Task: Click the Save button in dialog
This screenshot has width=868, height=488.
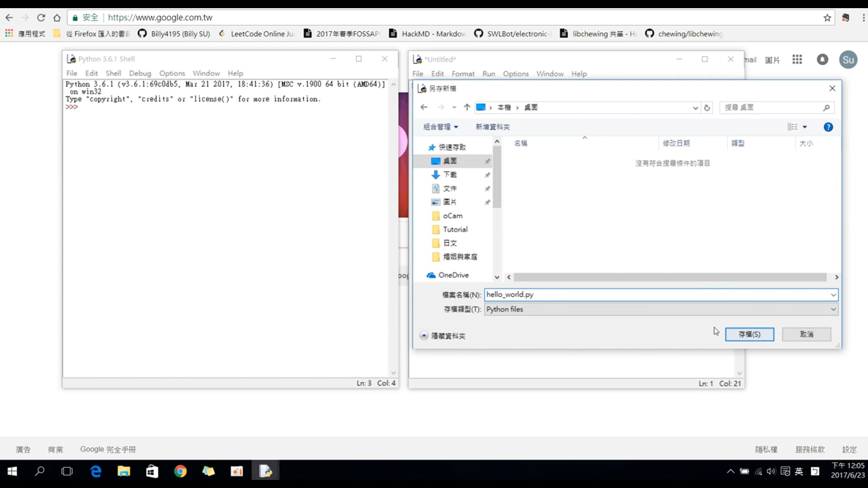Action: (749, 334)
